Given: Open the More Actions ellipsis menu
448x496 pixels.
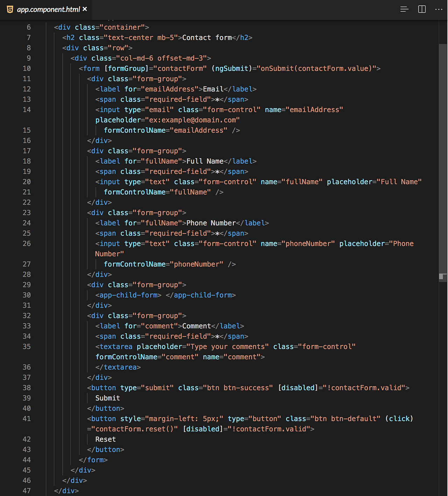Looking at the screenshot, I should coord(439,9).
